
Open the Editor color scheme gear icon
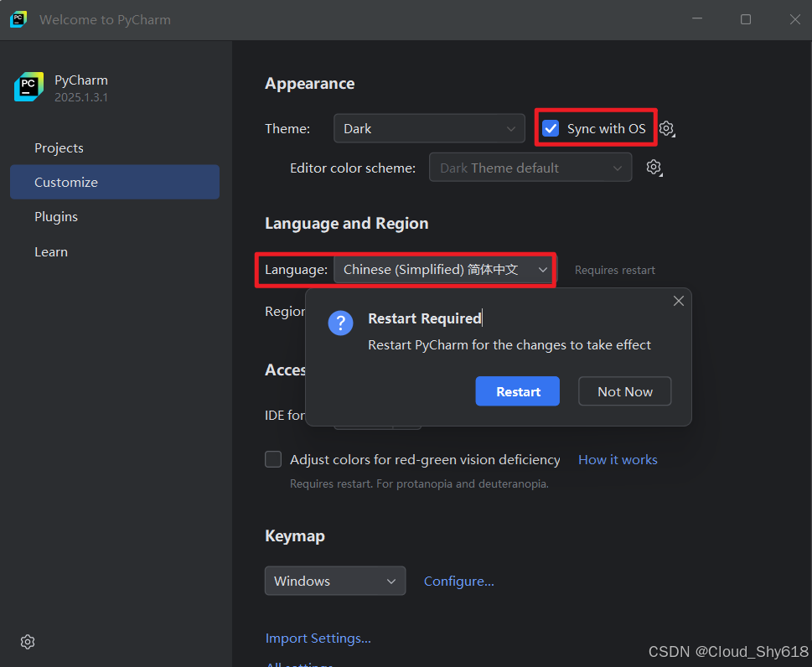click(x=654, y=168)
